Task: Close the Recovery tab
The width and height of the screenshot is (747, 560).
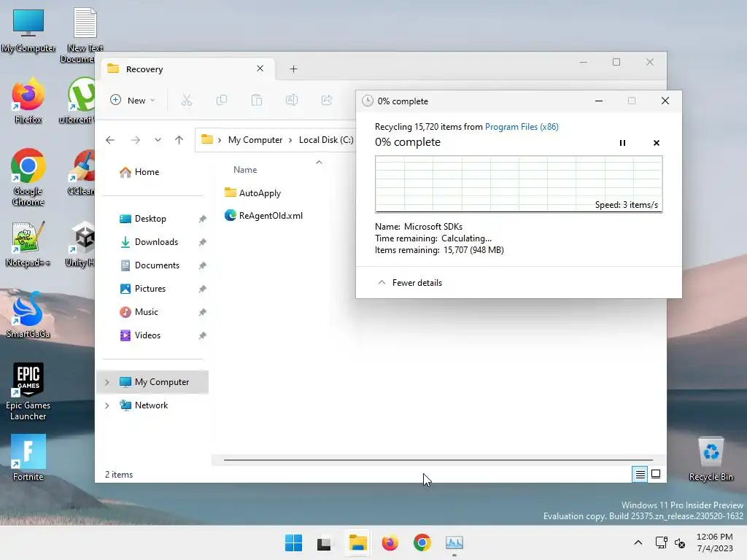Action: click(260, 69)
